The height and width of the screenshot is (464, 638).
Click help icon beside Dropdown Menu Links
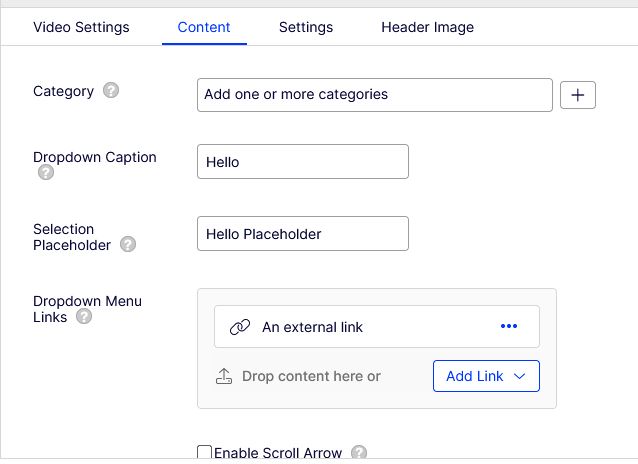pos(84,317)
